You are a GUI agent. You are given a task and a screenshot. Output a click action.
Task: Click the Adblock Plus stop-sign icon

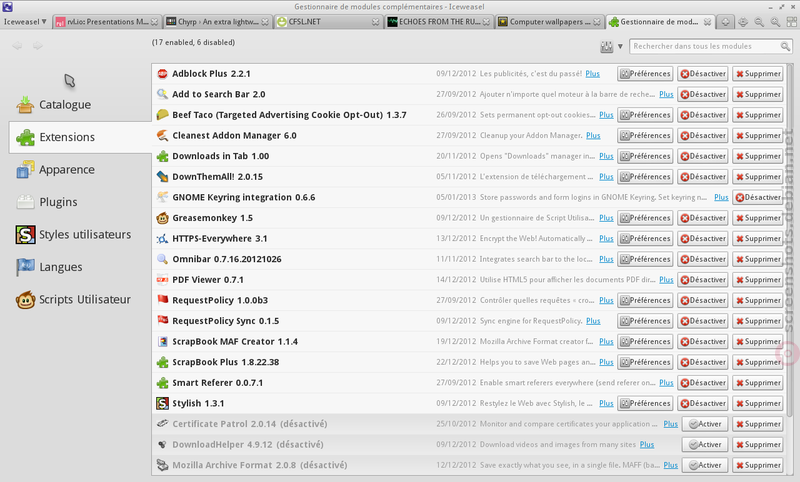[162, 74]
